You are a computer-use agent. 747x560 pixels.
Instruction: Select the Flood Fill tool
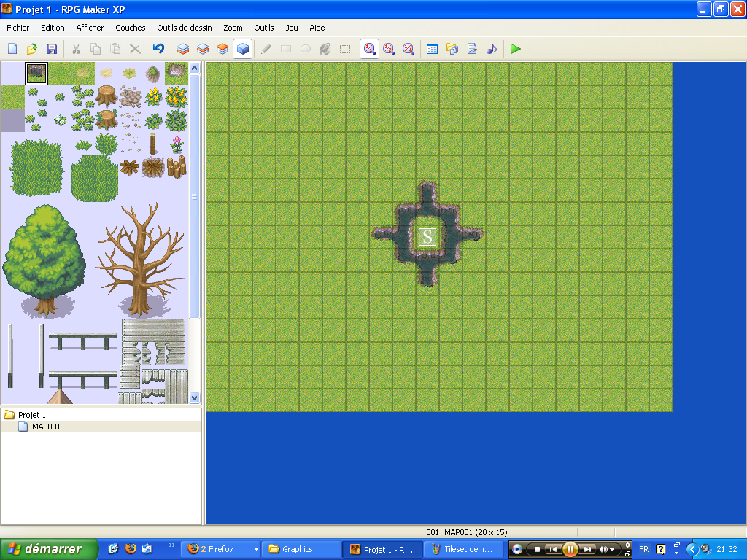[x=325, y=49]
